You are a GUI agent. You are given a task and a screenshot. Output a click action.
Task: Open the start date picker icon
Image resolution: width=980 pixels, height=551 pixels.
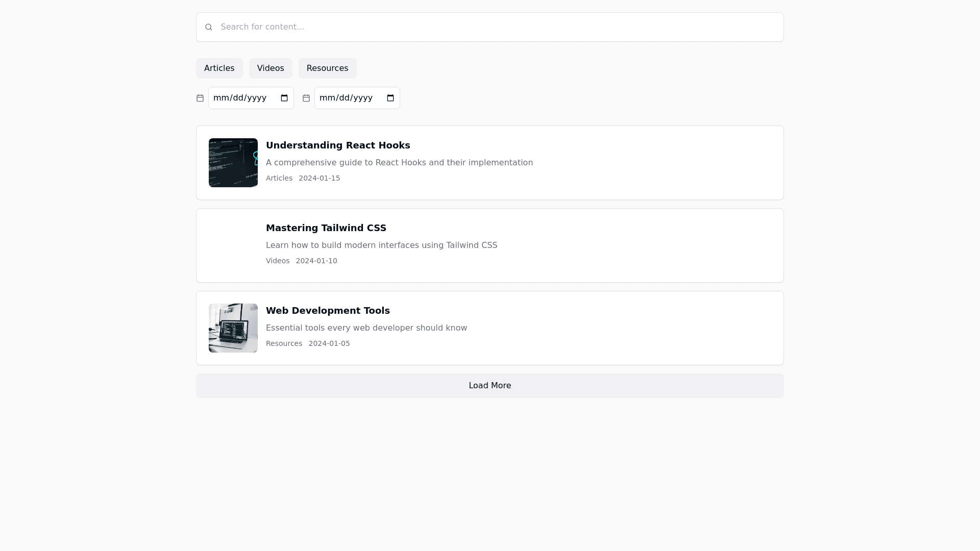tap(284, 98)
